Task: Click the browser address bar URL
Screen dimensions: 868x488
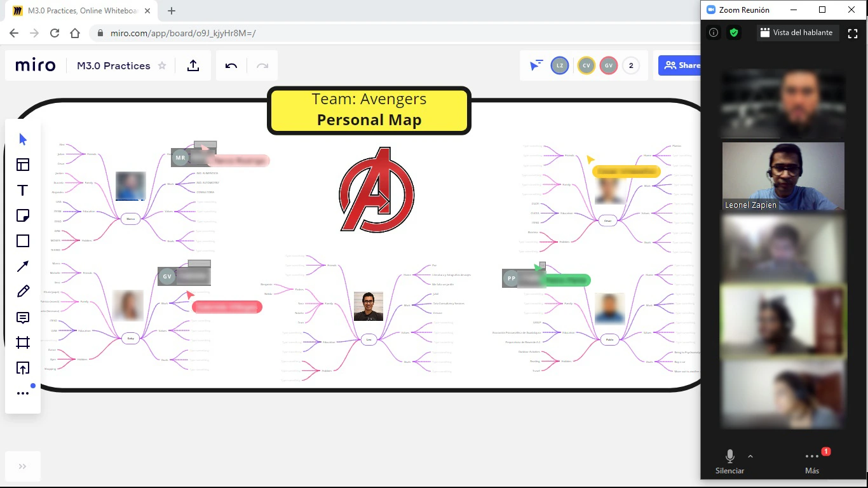Action: click(x=183, y=33)
